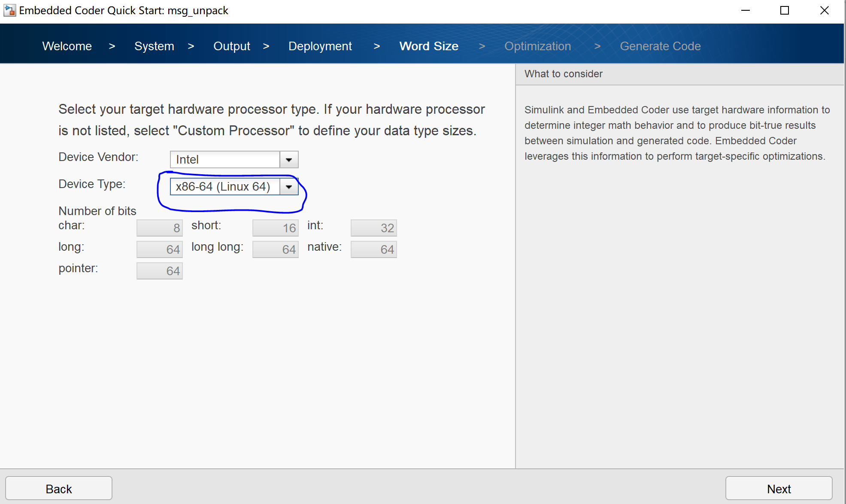Jump to the Optimization step
This screenshot has width=846, height=504.
[x=537, y=46]
